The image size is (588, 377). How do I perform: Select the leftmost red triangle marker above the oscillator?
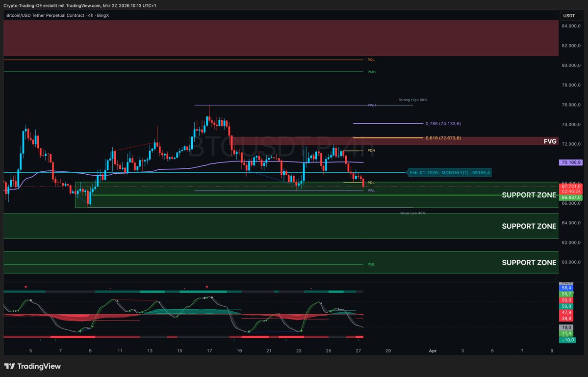click(26, 286)
